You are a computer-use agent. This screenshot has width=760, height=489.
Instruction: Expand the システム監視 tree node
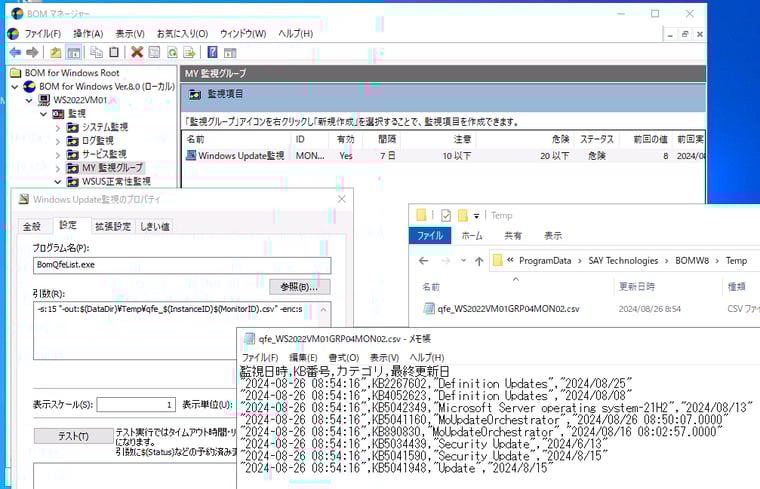pyautogui.click(x=58, y=128)
